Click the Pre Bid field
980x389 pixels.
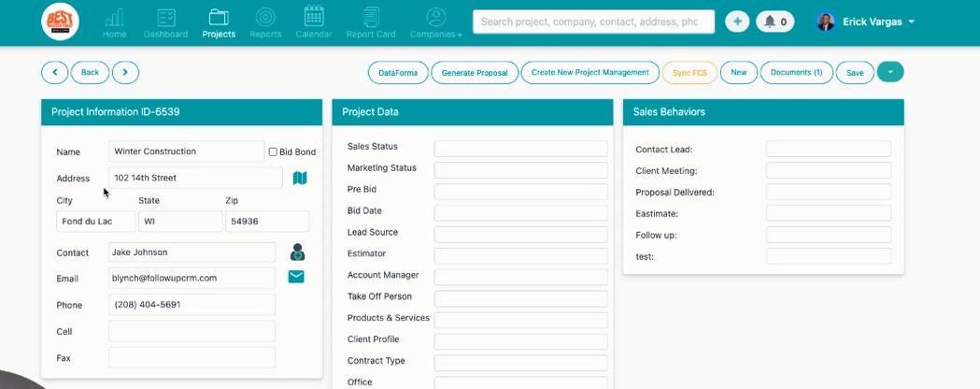point(521,192)
